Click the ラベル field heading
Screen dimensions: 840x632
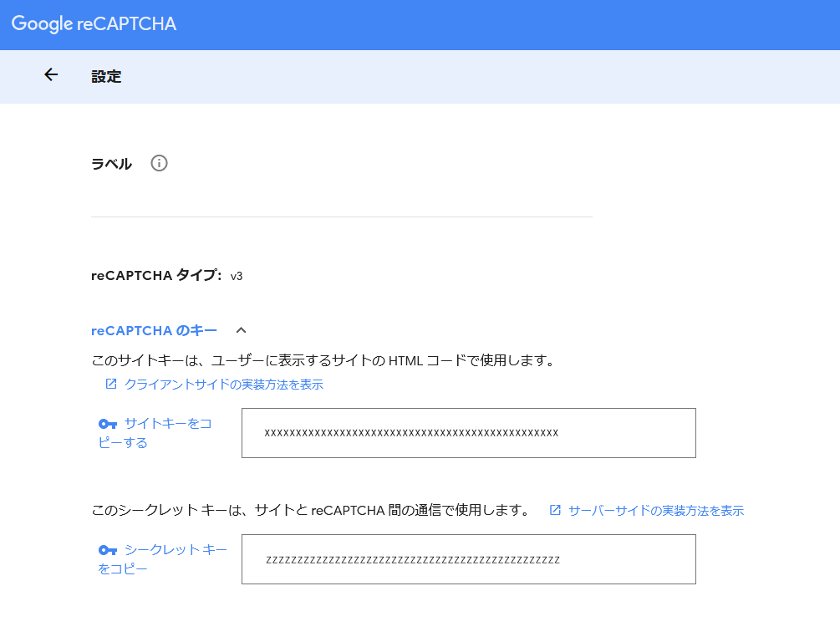click(x=111, y=163)
